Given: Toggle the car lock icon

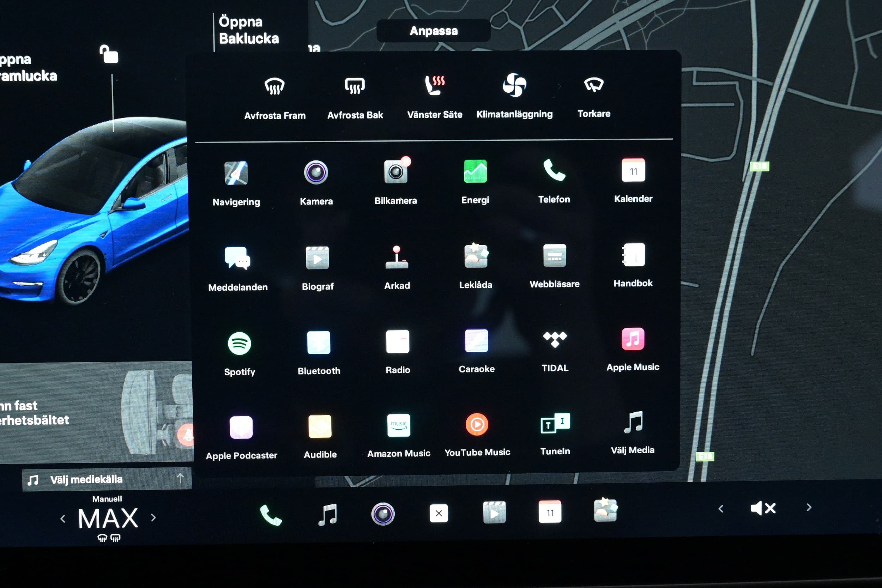Looking at the screenshot, I should 109,54.
